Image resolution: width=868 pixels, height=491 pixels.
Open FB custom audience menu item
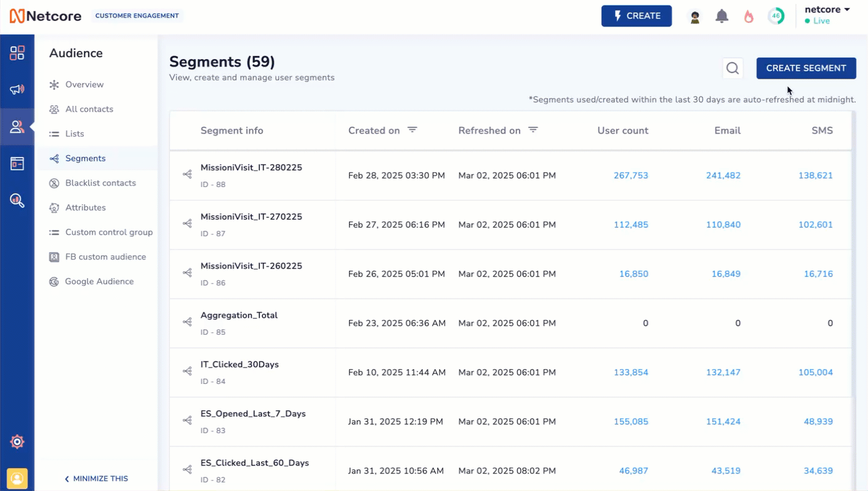click(105, 257)
